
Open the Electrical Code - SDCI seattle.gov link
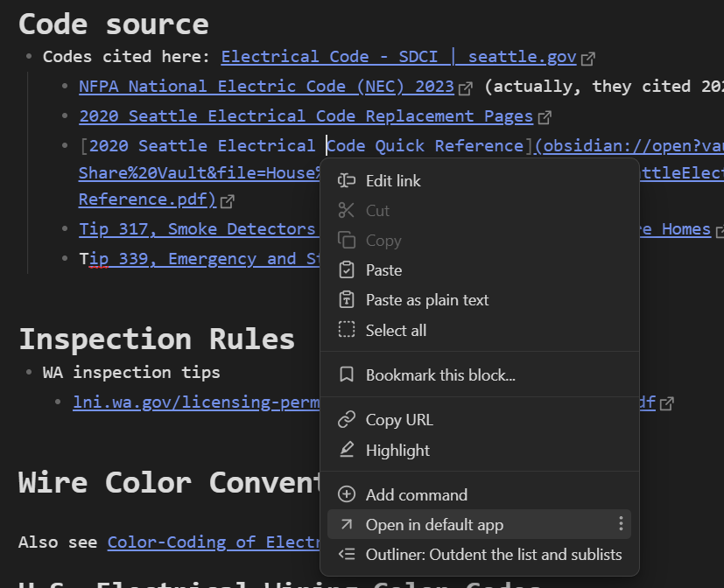point(398,57)
